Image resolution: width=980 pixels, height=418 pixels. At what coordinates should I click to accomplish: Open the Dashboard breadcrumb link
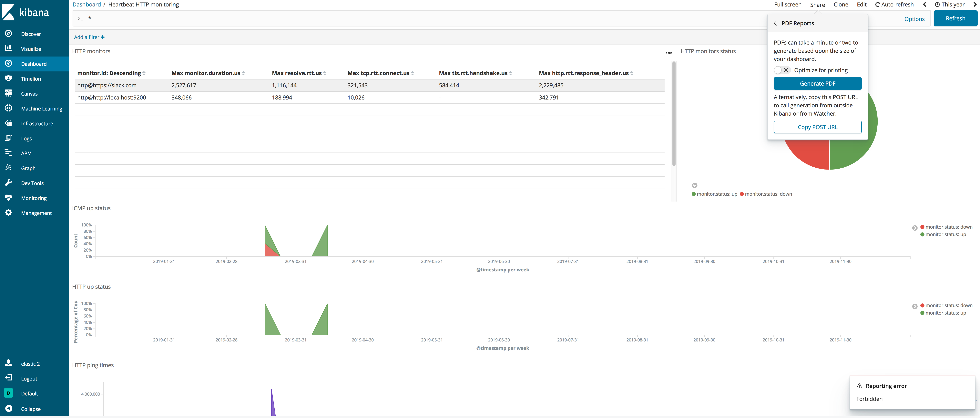[86, 4]
